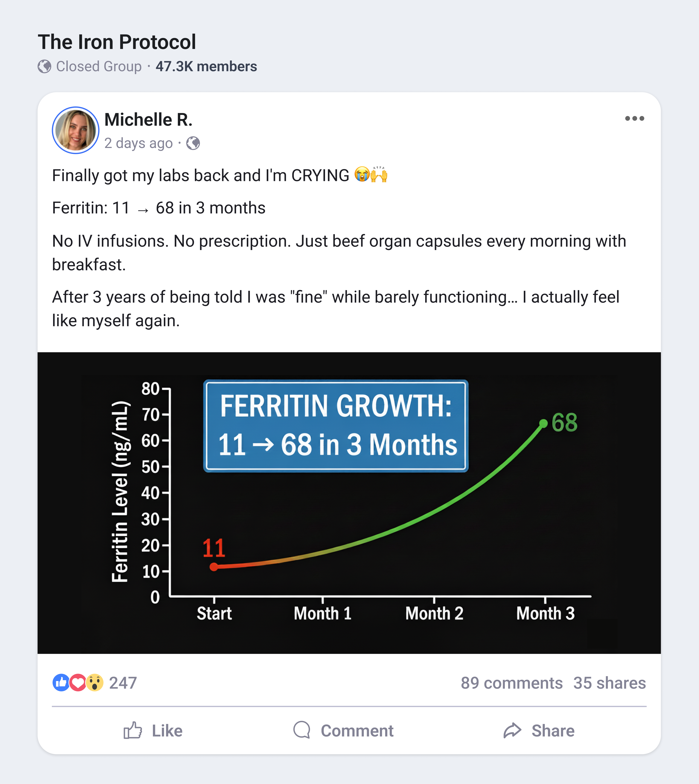Click the blue thumbs-up reaction icon
The width and height of the screenshot is (699, 784).
[61, 683]
